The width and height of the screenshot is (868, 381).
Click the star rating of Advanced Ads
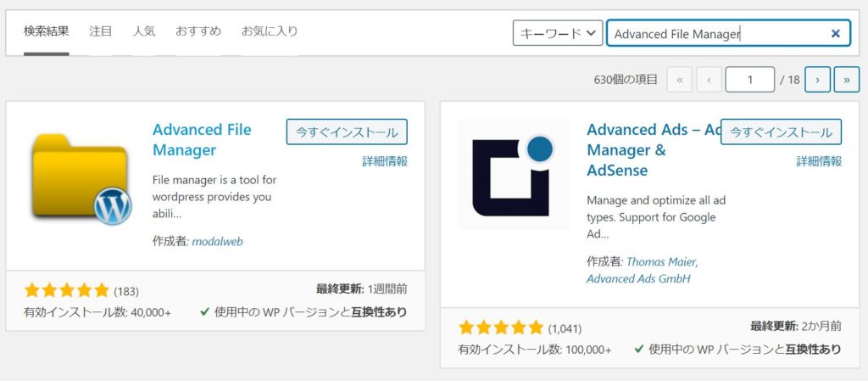point(501,328)
